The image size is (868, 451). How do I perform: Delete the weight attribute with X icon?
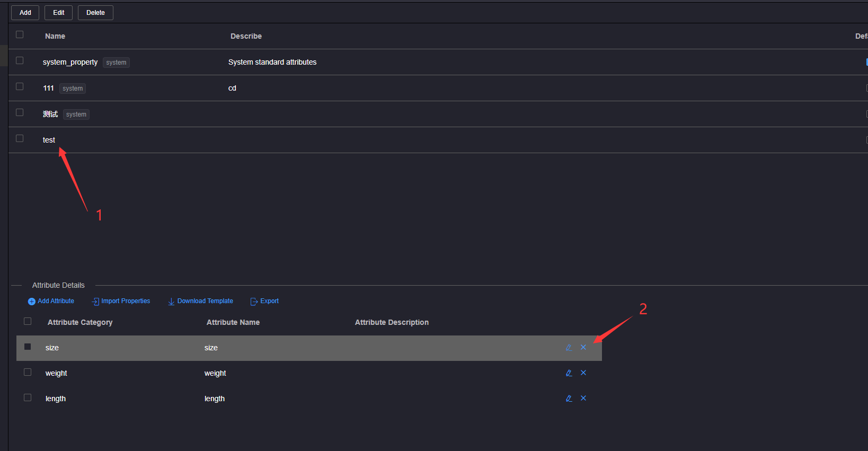(x=583, y=373)
